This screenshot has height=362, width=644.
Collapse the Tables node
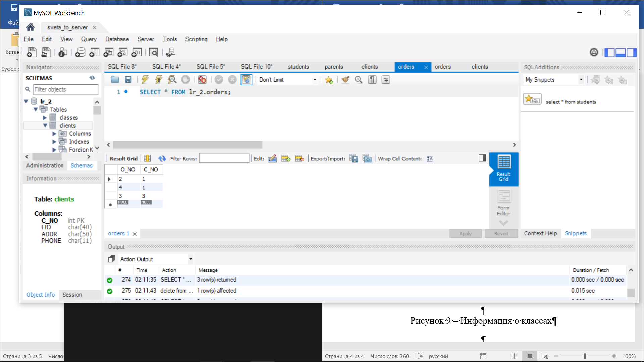(36, 109)
